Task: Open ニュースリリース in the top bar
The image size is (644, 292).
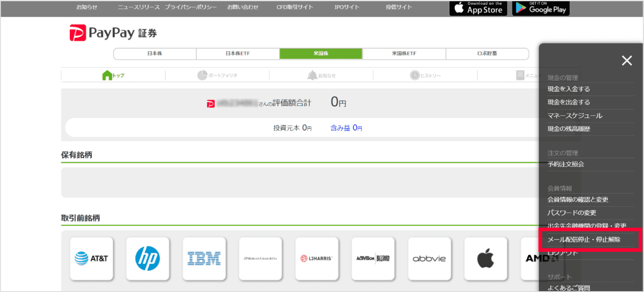Action: [x=139, y=7]
